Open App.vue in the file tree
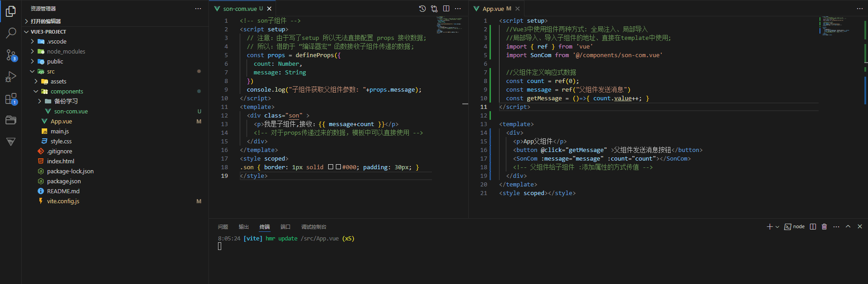 tap(115, 121)
